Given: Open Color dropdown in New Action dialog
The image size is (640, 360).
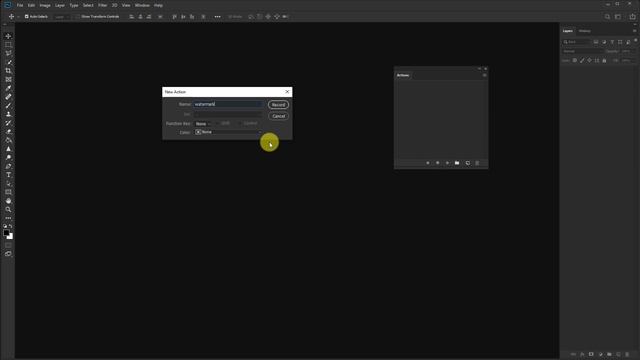Looking at the screenshot, I should 227,132.
